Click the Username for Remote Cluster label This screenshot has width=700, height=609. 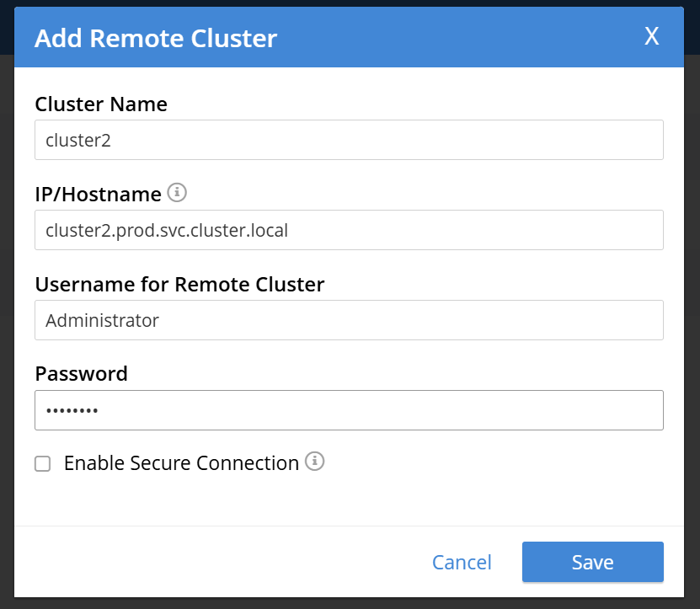click(x=180, y=285)
